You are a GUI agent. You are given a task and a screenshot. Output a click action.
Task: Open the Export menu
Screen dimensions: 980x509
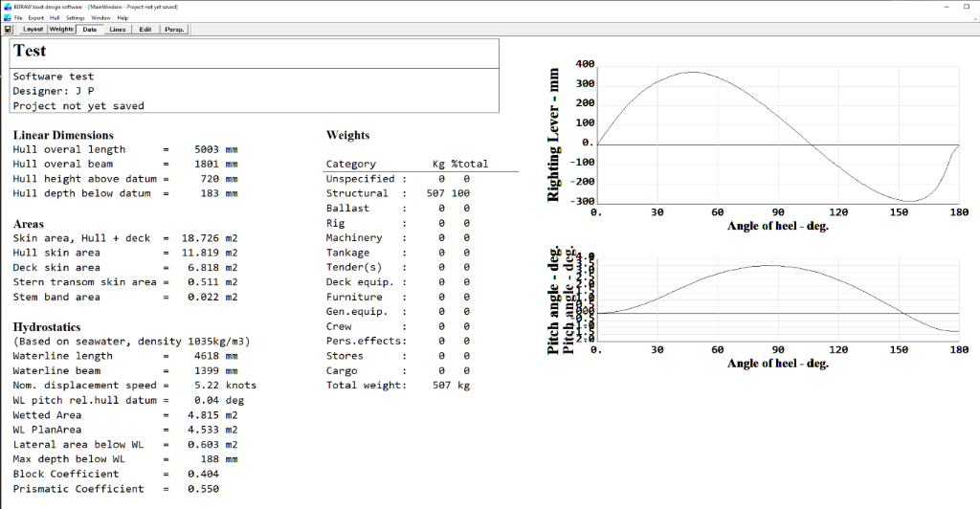pos(35,18)
